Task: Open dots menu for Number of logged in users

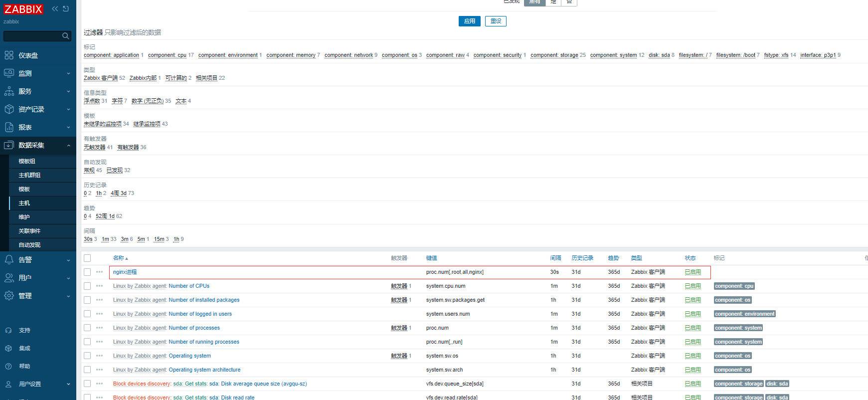Action: tap(99, 314)
